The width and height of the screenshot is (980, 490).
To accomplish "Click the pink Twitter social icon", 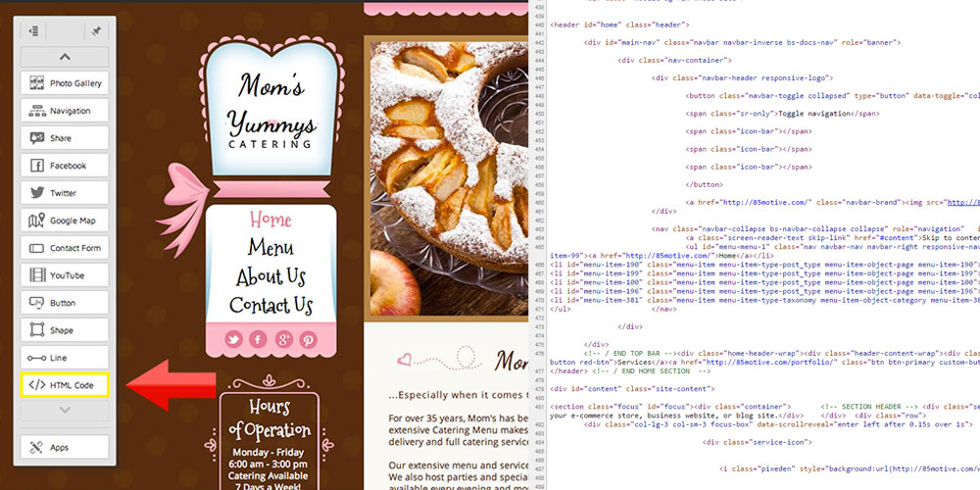I will point(234,339).
